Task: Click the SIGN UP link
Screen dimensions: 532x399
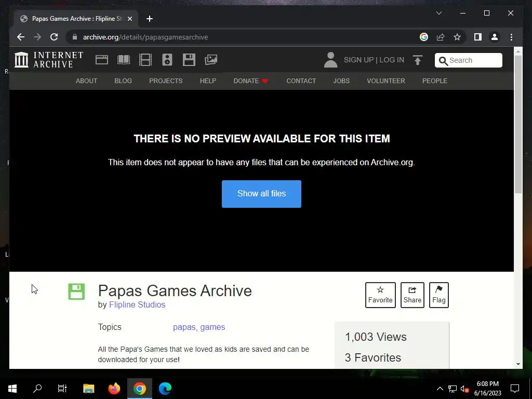Action: click(x=358, y=60)
